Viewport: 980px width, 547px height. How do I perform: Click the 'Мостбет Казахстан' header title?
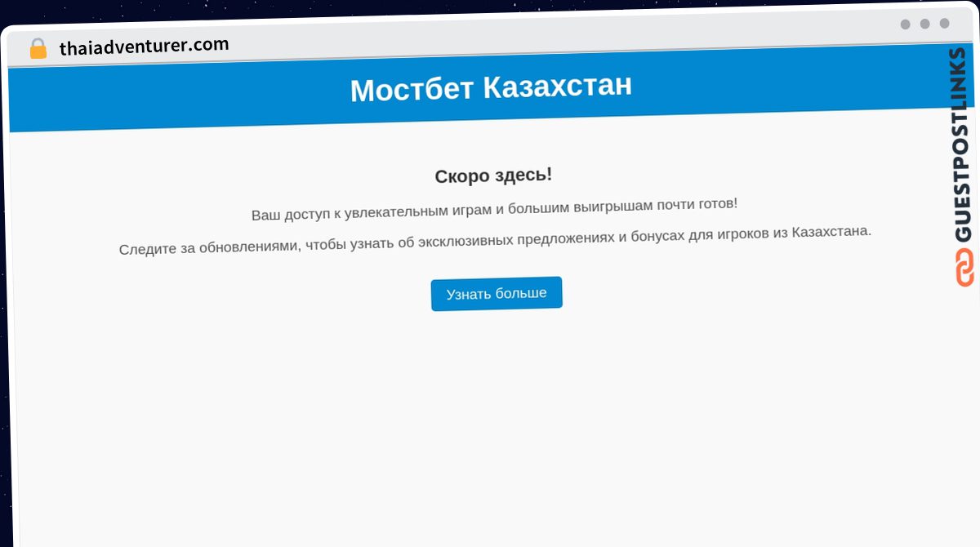pos(491,87)
